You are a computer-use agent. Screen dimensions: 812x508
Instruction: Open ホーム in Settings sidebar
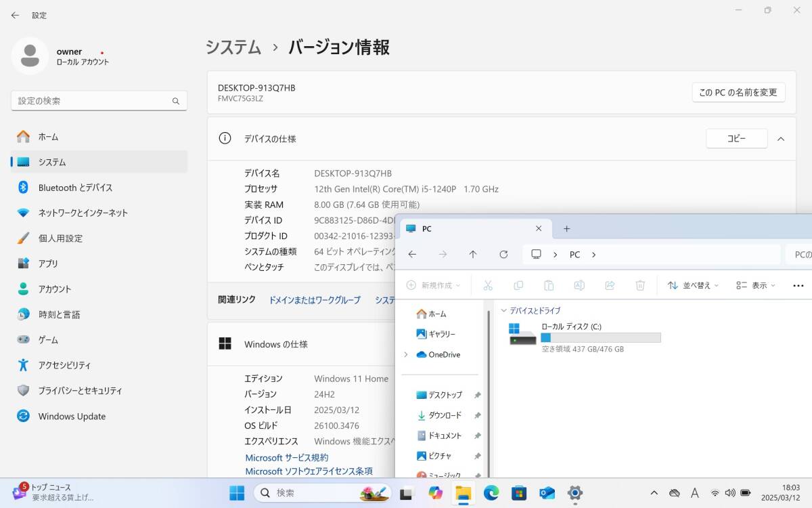tap(99, 137)
